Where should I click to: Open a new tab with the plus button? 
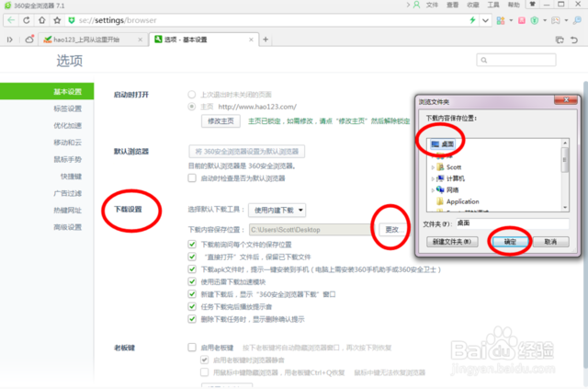[266, 40]
